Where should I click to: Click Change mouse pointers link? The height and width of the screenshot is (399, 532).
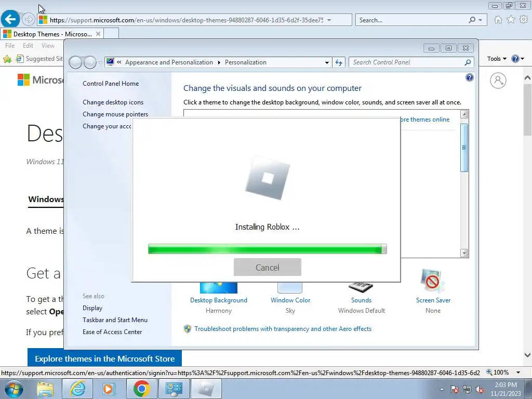[115, 114]
